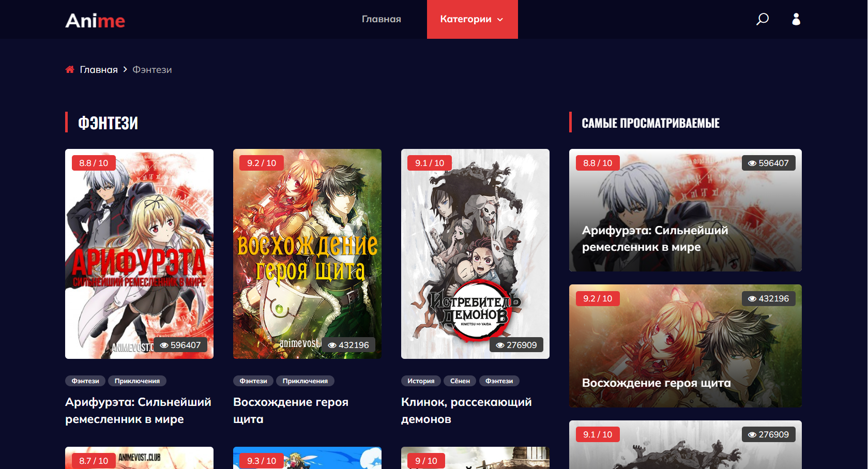Click sidebar 8.8 / 10 rating badge
This screenshot has height=469, width=868.
(598, 163)
